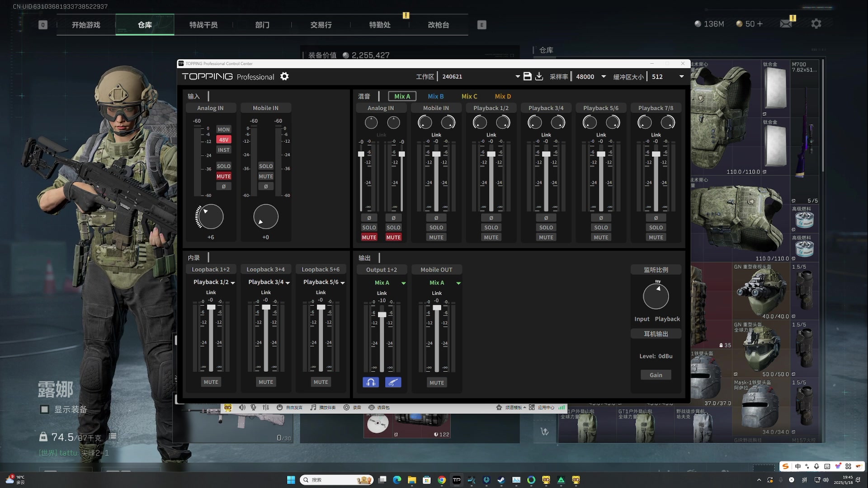Switch to the Mix D tab
868x488 pixels.
(503, 96)
